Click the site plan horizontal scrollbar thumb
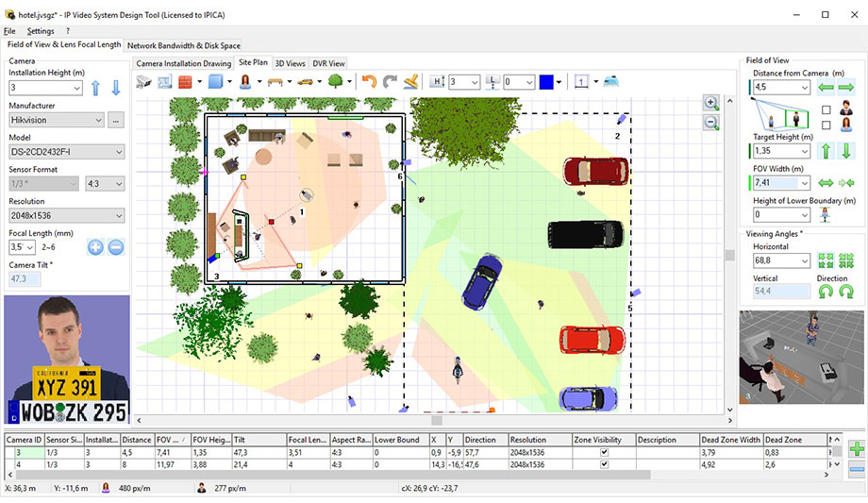 point(437,421)
